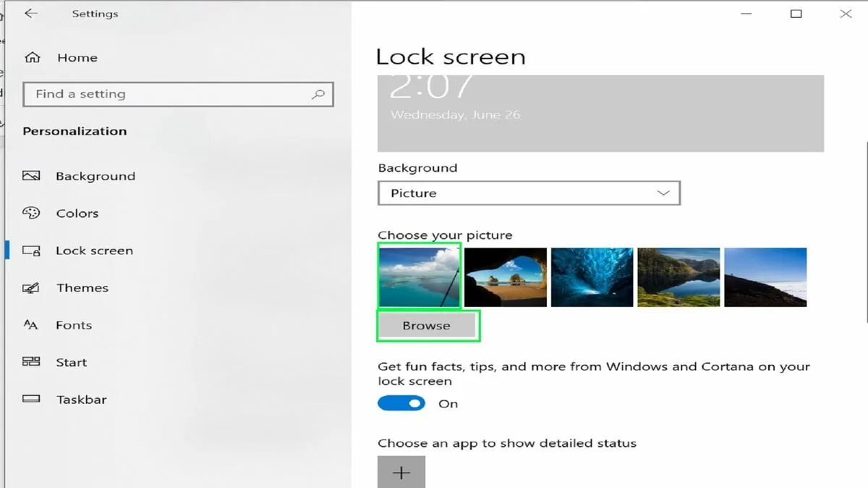The image size is (868, 488).
Task: Click the dropdown chevron beside Picture
Action: tap(663, 193)
